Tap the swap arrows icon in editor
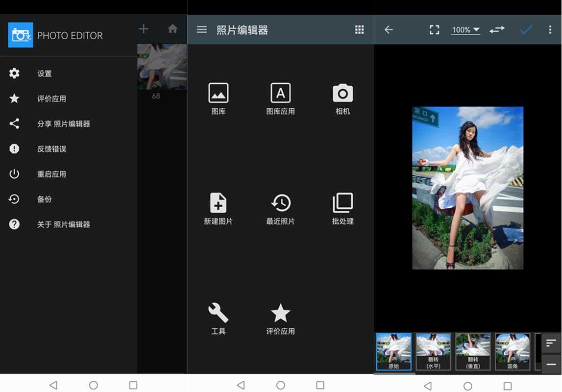Image resolution: width=562 pixels, height=392 pixels. (497, 29)
